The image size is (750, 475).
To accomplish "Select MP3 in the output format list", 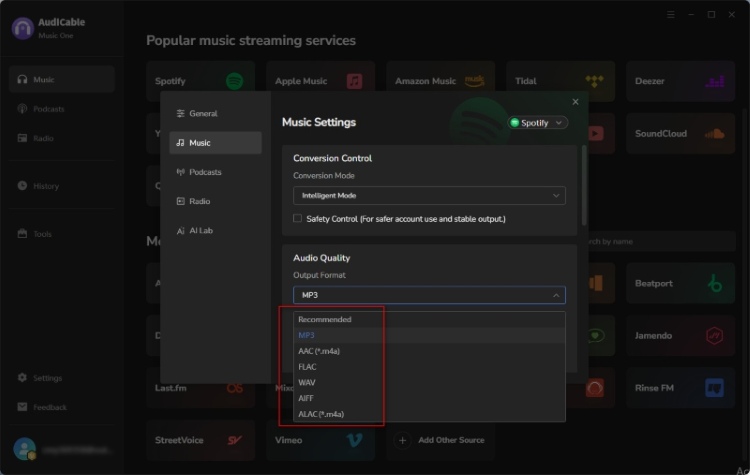I will tap(429, 335).
